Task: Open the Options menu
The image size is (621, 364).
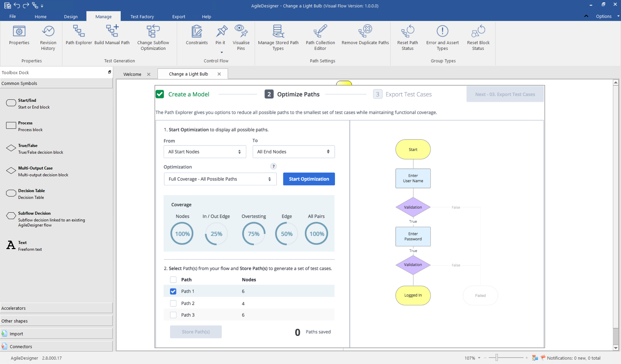Action: 603,16
